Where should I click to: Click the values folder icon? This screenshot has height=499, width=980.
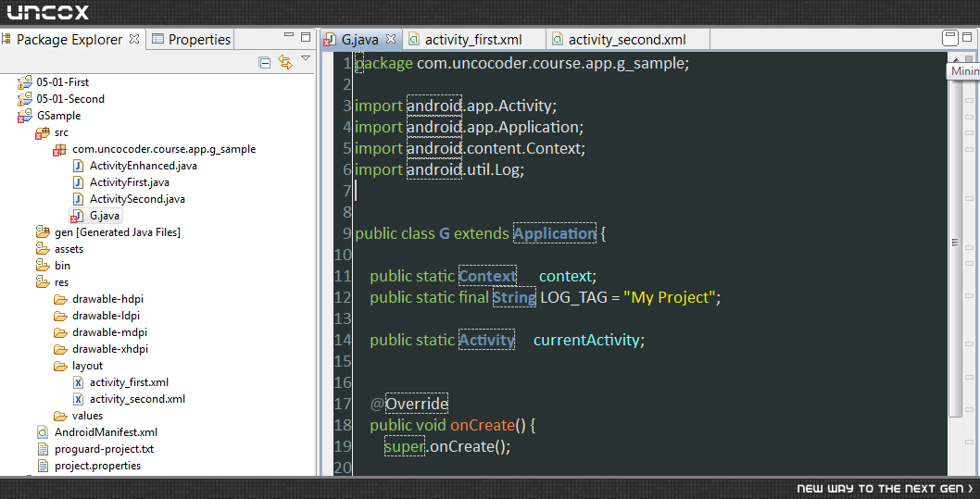coord(60,416)
